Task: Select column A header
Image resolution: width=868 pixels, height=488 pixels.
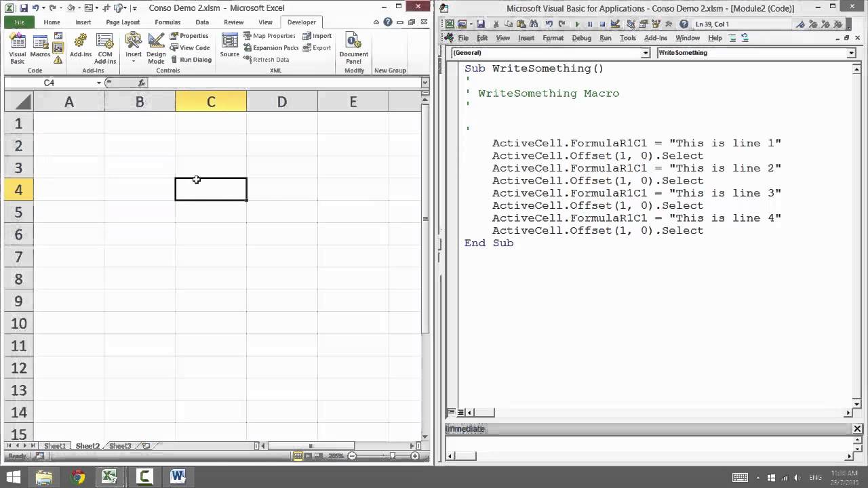Action: point(69,102)
